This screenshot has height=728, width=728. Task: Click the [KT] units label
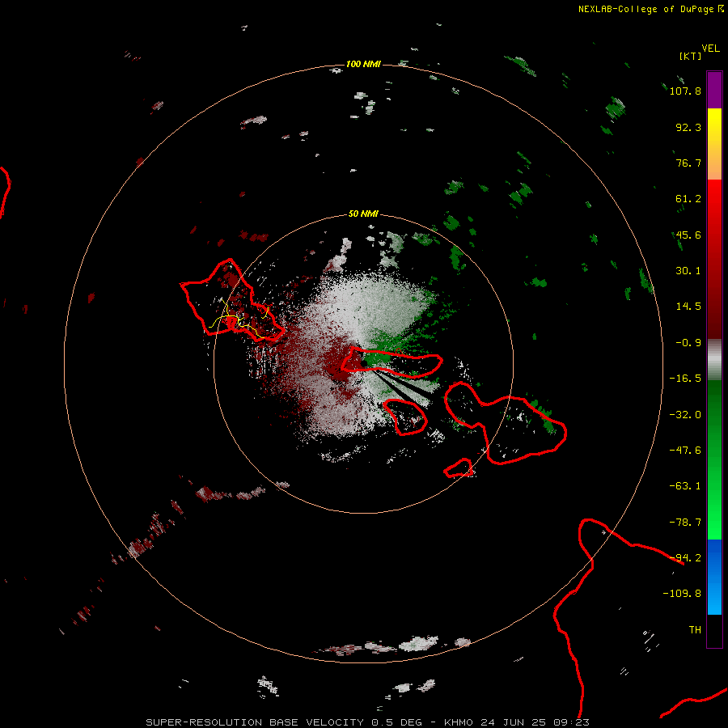[x=691, y=56]
